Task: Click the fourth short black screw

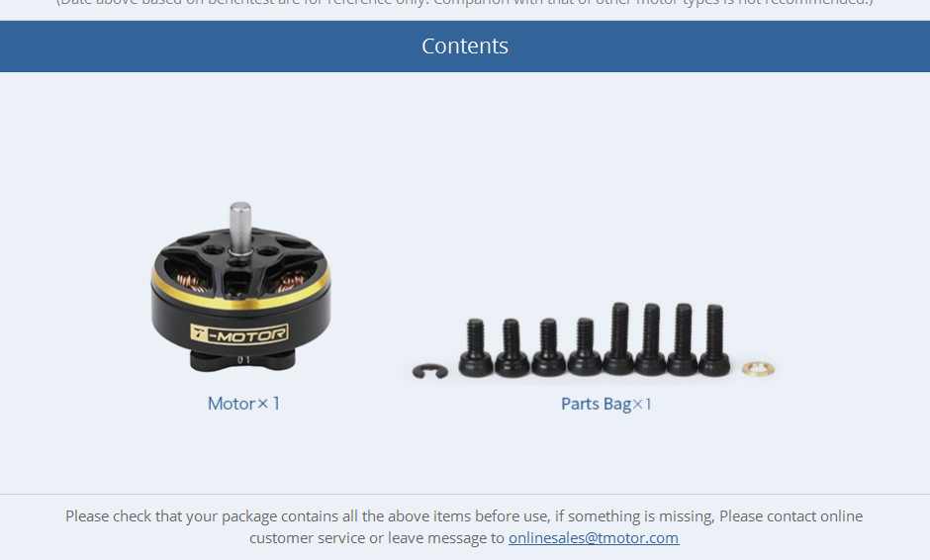Action: [x=585, y=347]
